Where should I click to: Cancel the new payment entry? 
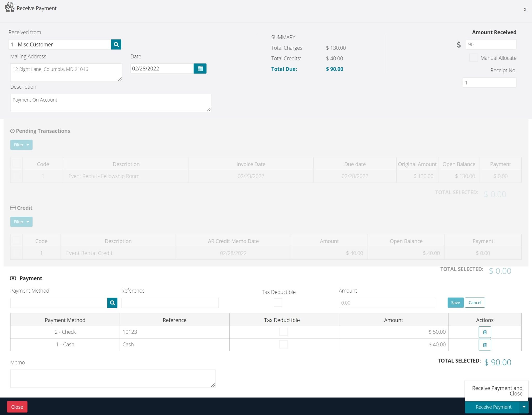click(475, 302)
